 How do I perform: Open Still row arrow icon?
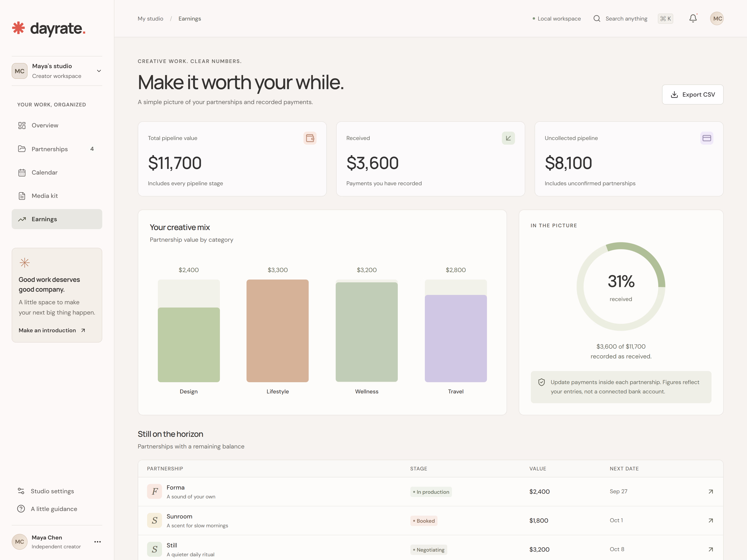coord(711,549)
